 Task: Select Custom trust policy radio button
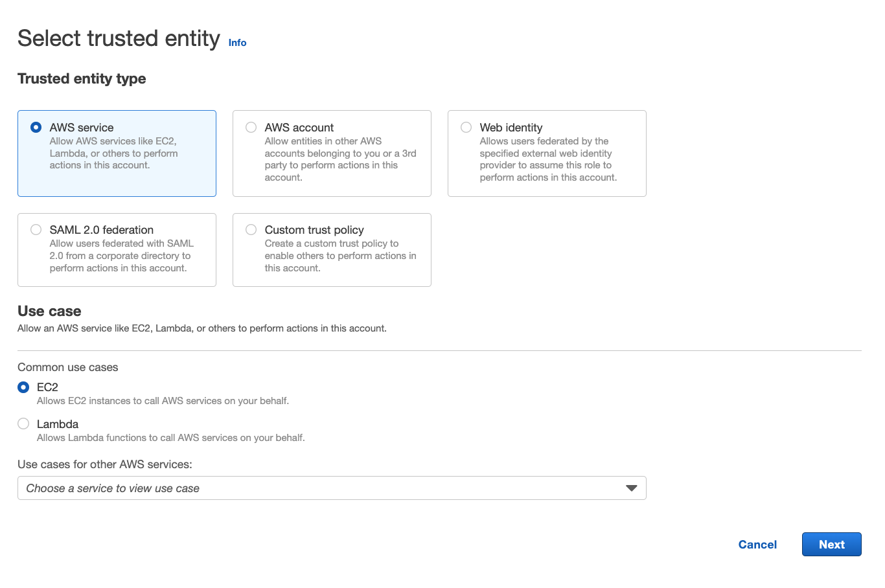(x=251, y=230)
